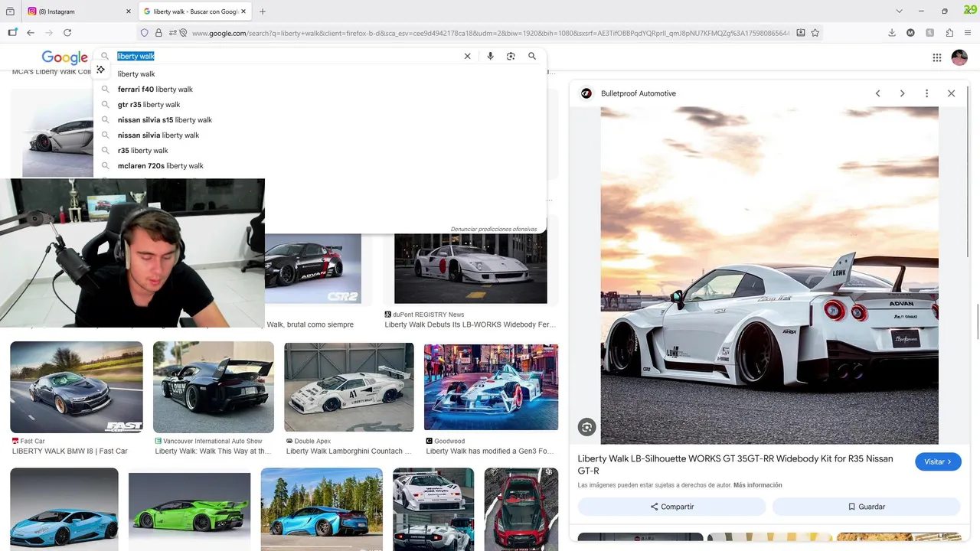Click the Firefox address bar URL
Image resolution: width=980 pixels, height=551 pixels.
[x=490, y=33]
